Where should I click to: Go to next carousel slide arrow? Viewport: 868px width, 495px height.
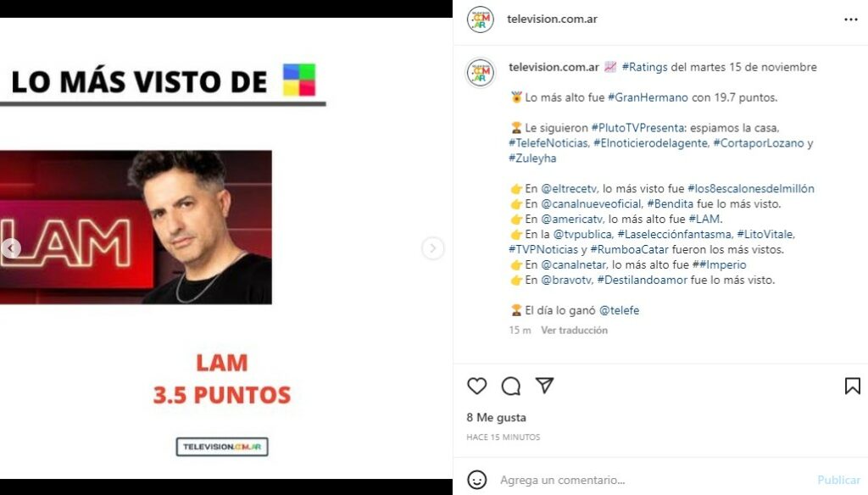tap(433, 248)
